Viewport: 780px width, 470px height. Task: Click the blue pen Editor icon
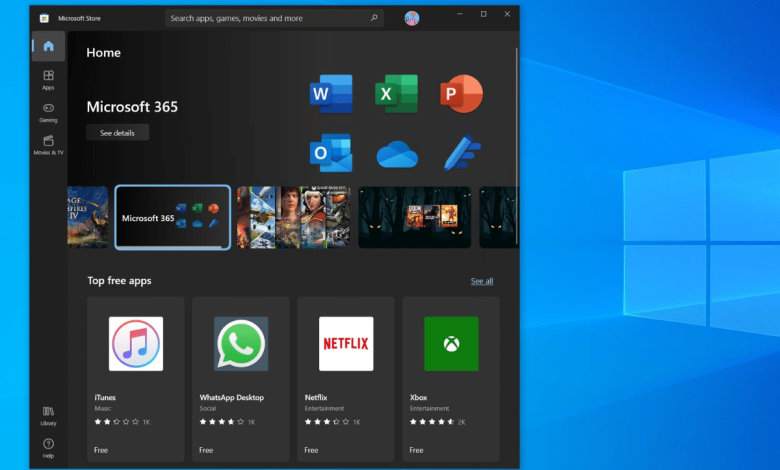(462, 153)
